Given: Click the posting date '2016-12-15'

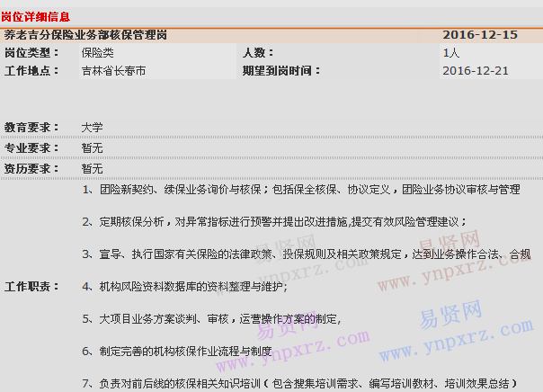Looking at the screenshot, I should [x=480, y=35].
